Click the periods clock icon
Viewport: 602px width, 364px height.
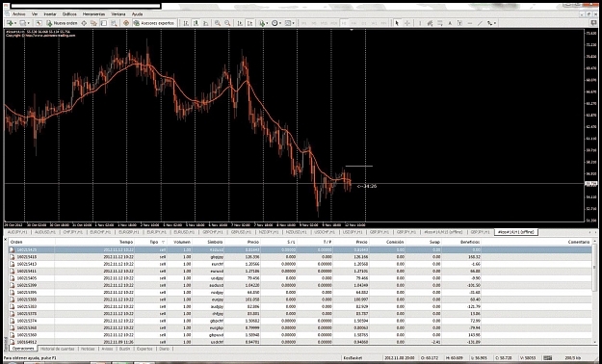click(275, 23)
